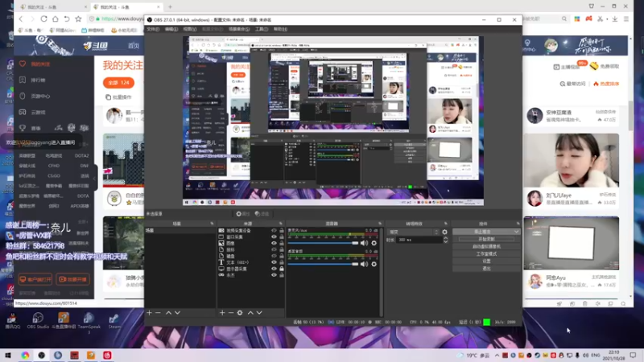Pop out the Controls dock panel

[518, 224]
